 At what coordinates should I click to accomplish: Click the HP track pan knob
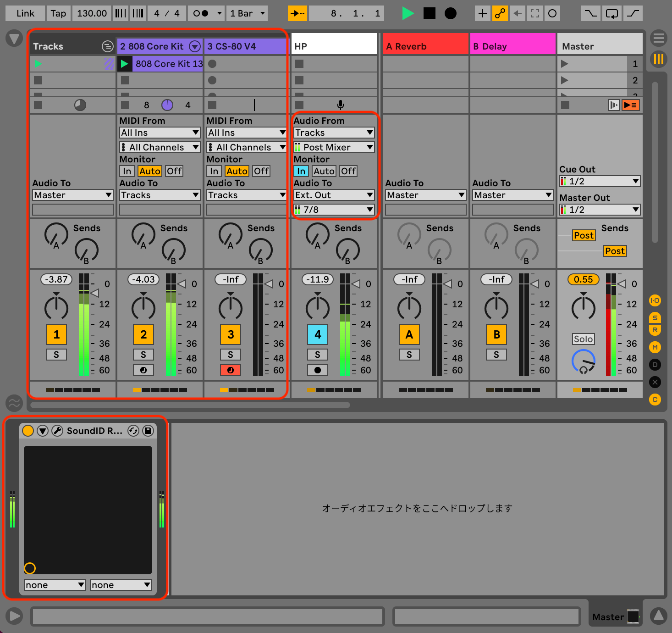[x=318, y=306]
